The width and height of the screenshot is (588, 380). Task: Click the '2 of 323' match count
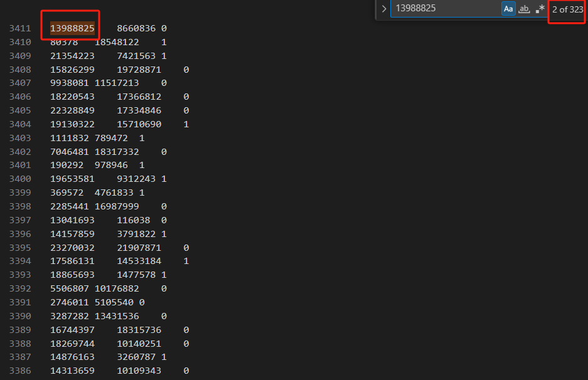[567, 9]
